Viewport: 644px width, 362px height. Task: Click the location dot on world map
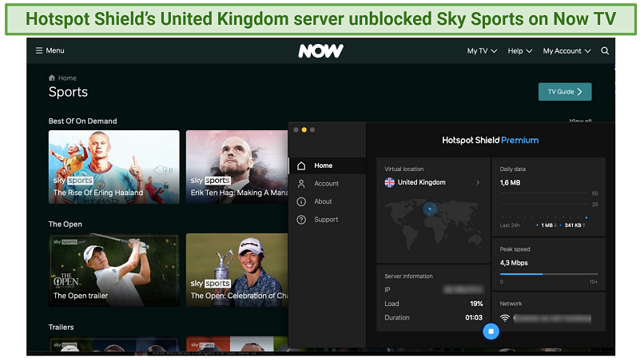430,209
